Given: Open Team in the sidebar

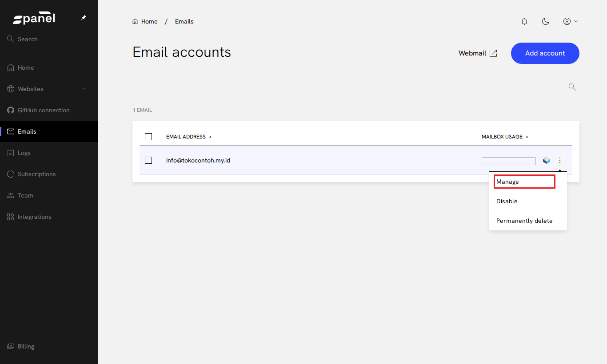Looking at the screenshot, I should pos(49,195).
